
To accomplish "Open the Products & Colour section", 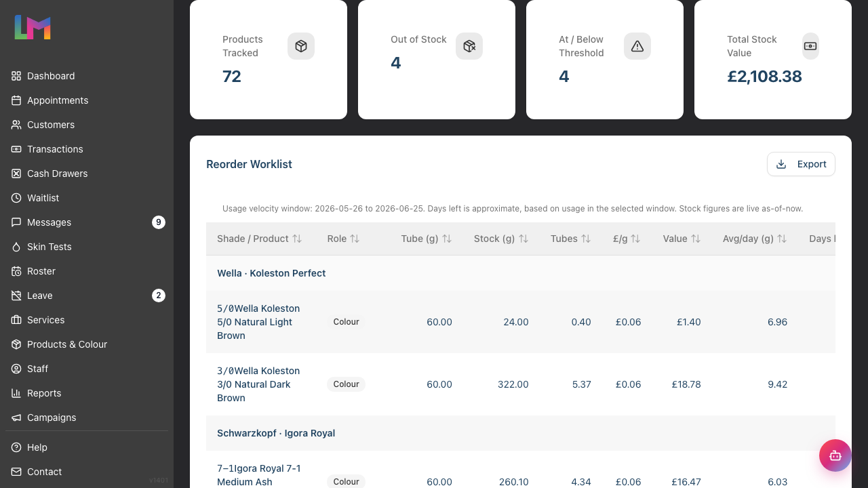I will [87, 344].
